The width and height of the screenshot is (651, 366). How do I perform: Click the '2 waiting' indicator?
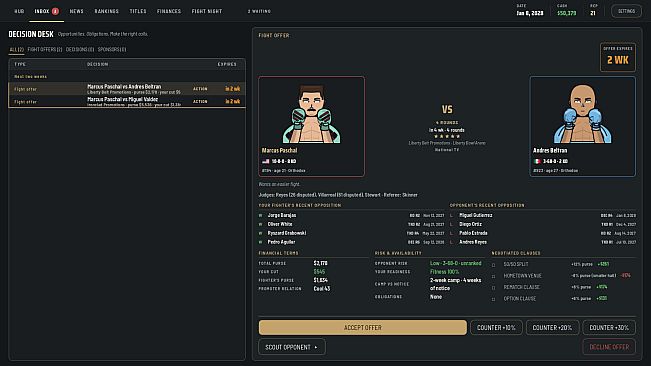(x=259, y=11)
